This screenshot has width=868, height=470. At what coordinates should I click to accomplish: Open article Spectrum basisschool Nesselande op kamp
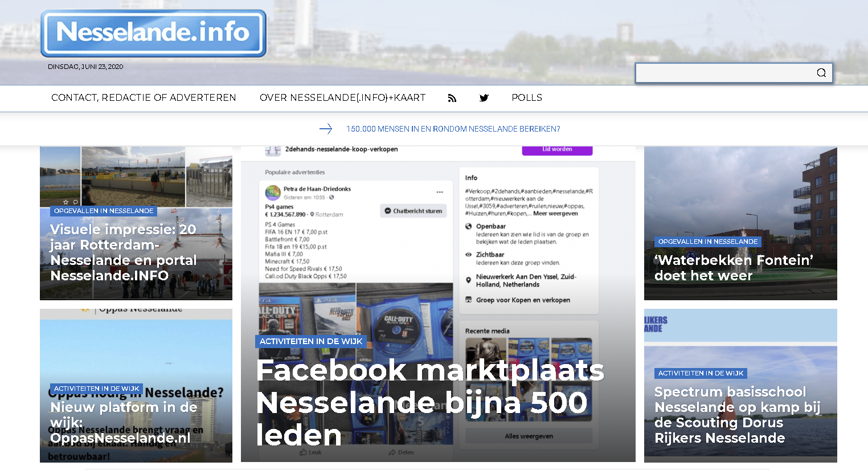pyautogui.click(x=738, y=415)
